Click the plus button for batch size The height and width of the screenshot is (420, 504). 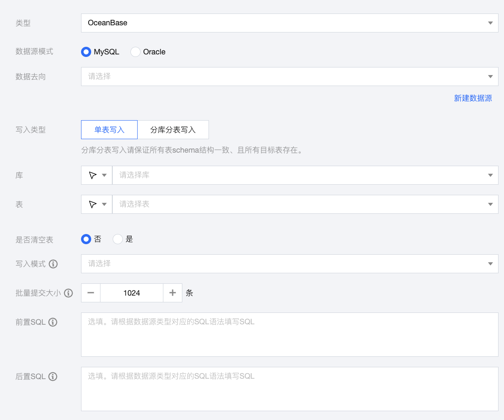tap(173, 293)
